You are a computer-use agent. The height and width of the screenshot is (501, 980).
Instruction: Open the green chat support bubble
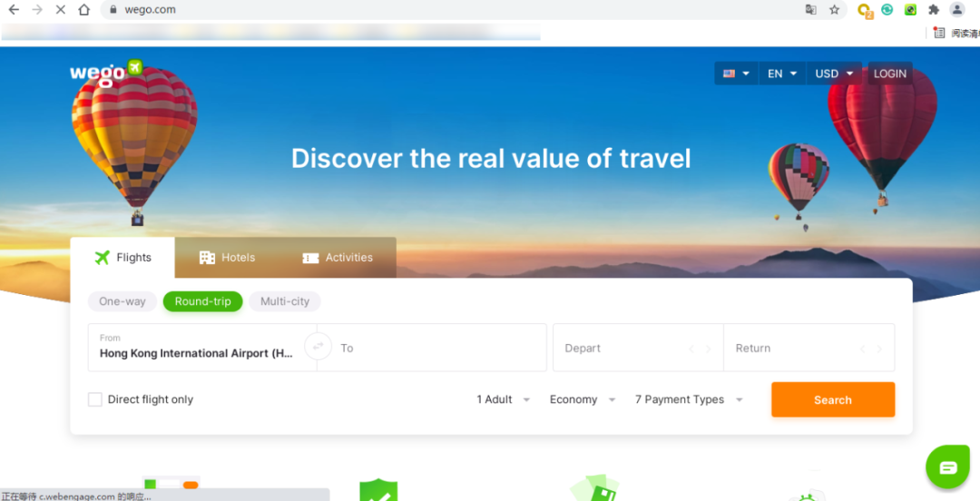[x=947, y=467]
